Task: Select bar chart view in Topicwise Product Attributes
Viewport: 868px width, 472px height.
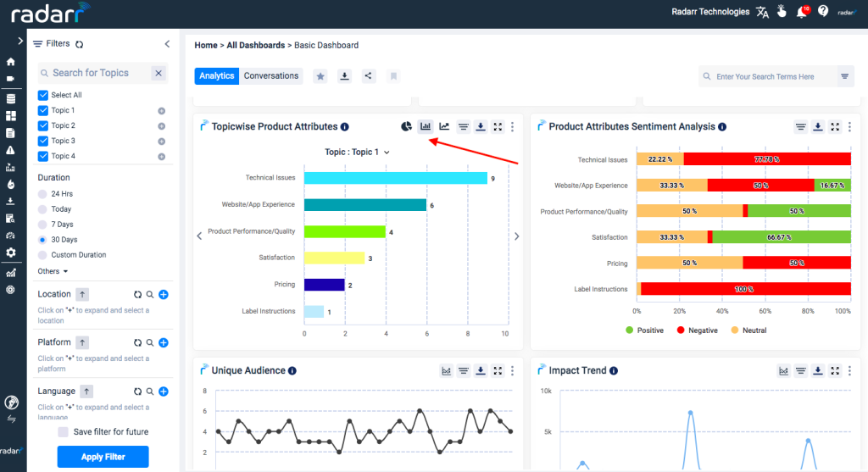Action: (426, 127)
